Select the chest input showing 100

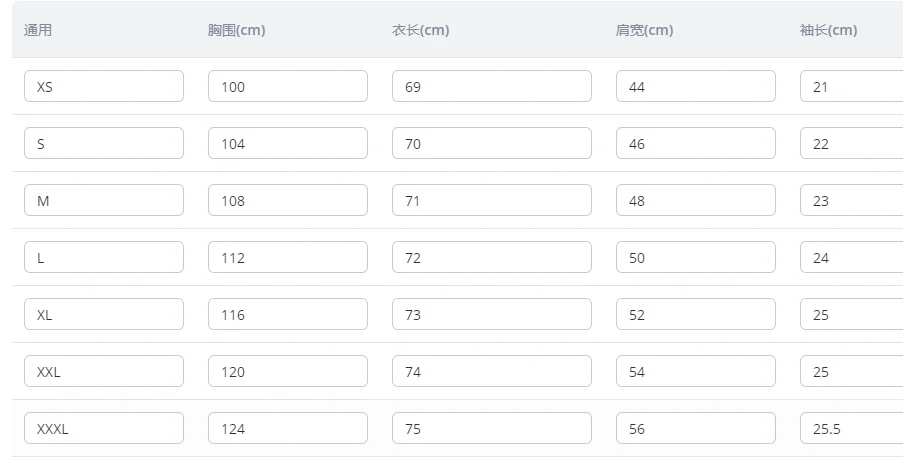[x=288, y=86]
